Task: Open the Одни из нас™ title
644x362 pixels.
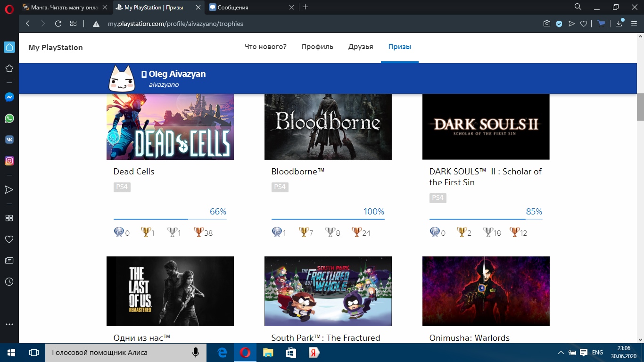Action: pos(142,338)
